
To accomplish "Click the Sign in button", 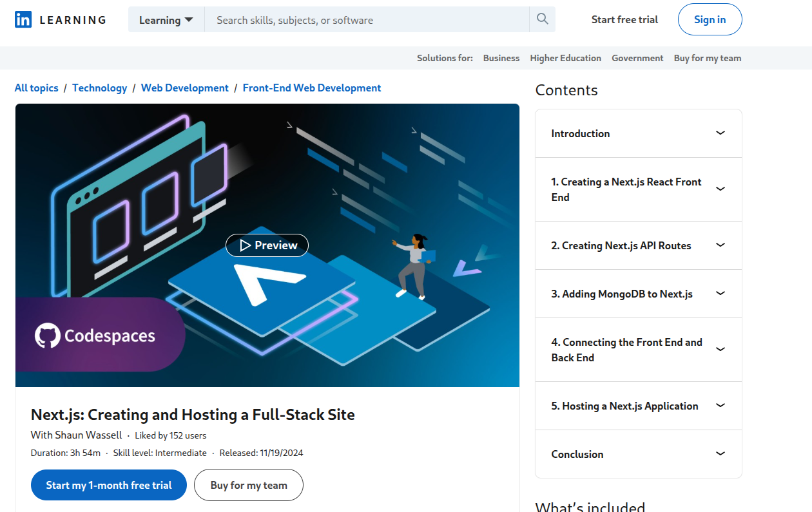I will [x=710, y=19].
